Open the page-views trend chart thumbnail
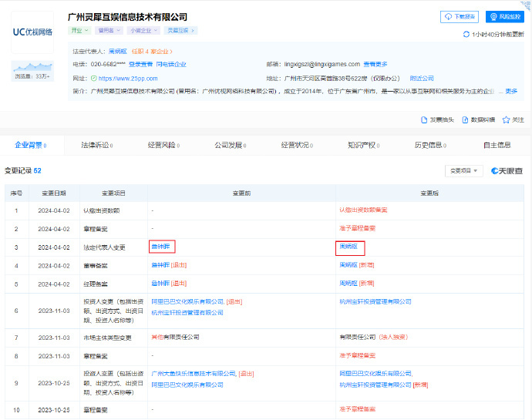532x420 pixels. click(32, 71)
